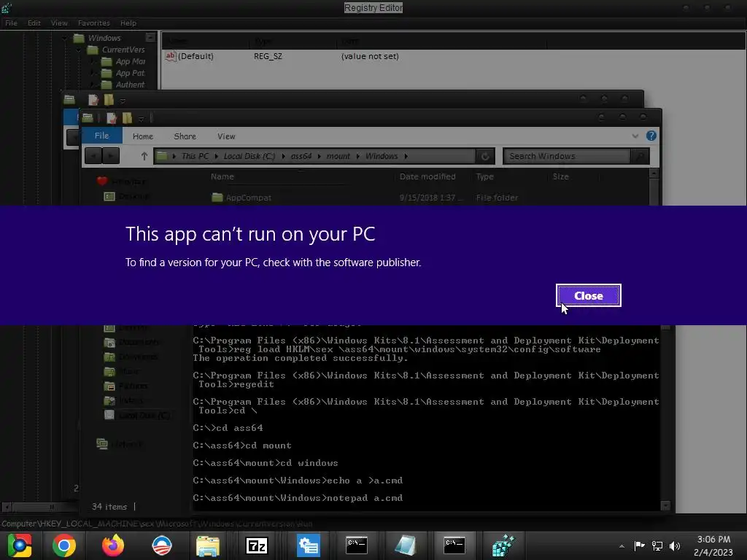Go up one folder level with the Up arrow
The image size is (747, 560).
(x=144, y=156)
